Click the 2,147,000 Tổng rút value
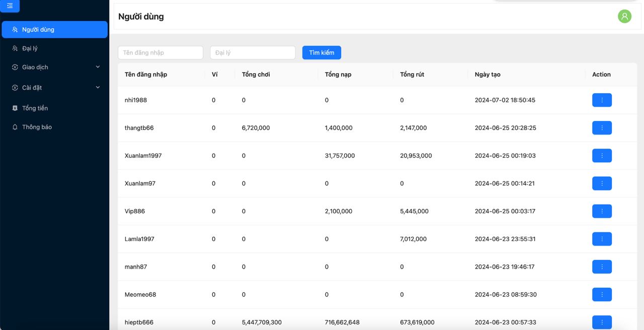Image resolution: width=644 pixels, height=330 pixels. point(414,128)
